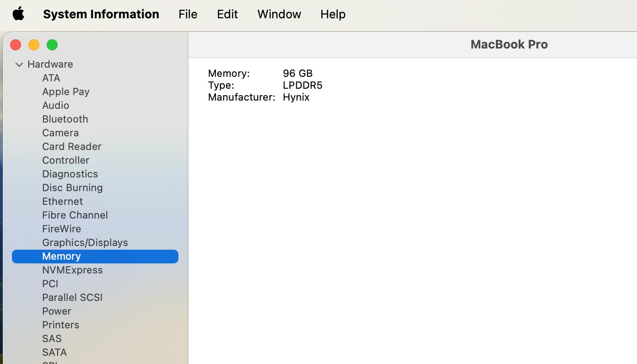The width and height of the screenshot is (637, 364).
Task: Close the System Information window
Action: (x=16, y=45)
